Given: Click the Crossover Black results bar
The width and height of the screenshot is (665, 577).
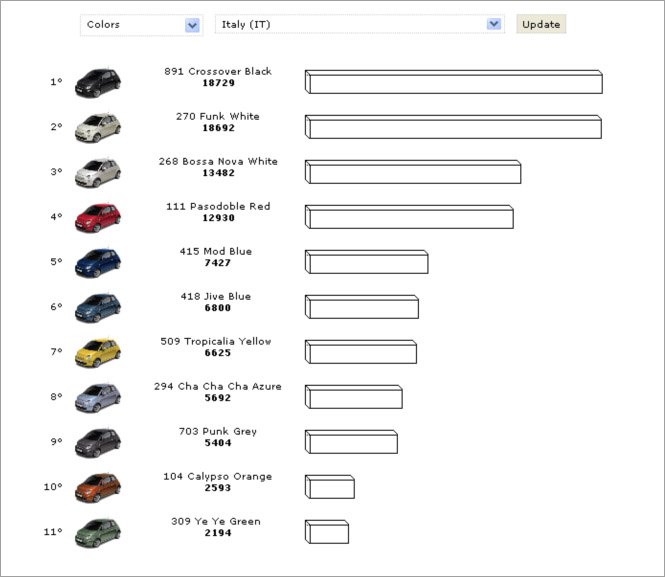Looking at the screenshot, I should pyautogui.click(x=453, y=82).
